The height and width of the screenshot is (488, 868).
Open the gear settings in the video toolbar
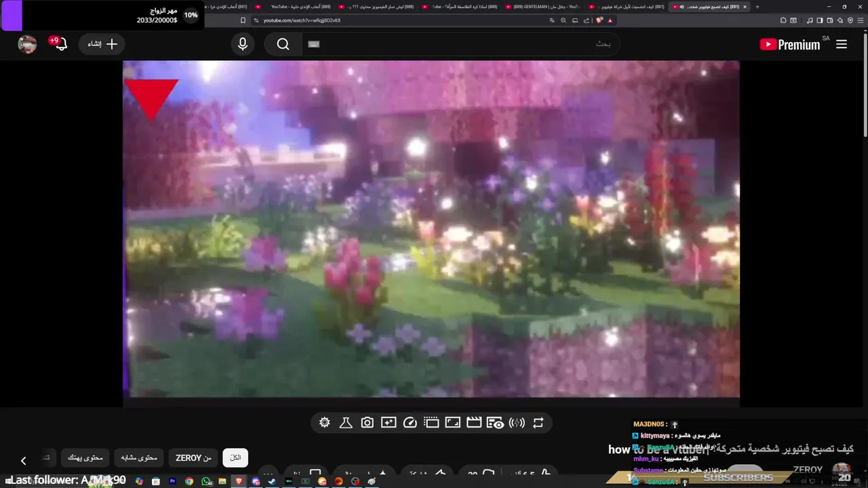pyautogui.click(x=324, y=422)
